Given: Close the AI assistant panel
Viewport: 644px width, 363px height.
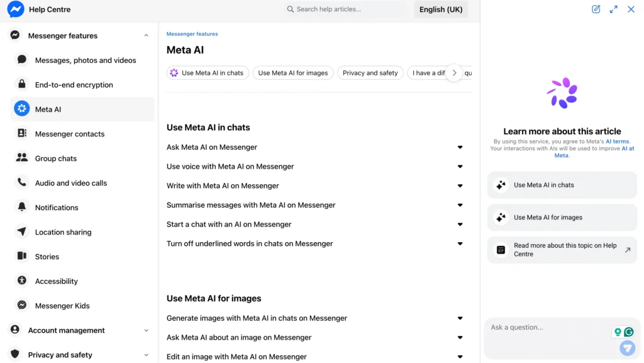Looking at the screenshot, I should pyautogui.click(x=631, y=9).
